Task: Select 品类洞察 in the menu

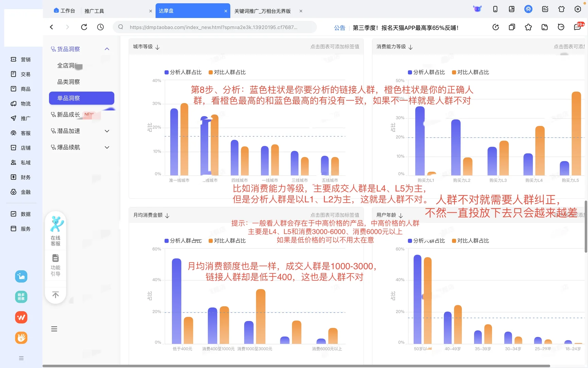Action: [68, 81]
